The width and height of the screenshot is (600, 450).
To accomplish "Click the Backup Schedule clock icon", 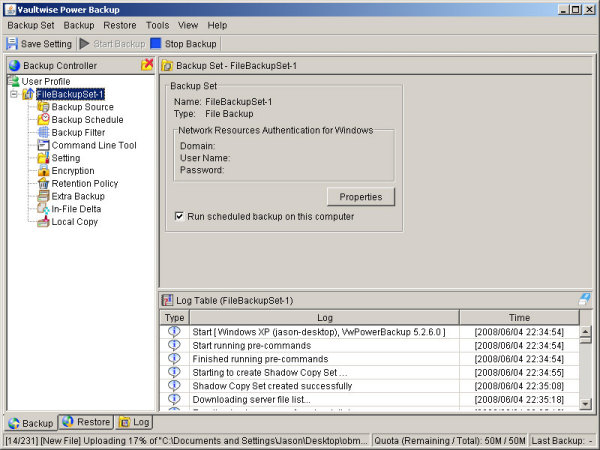I will (x=43, y=119).
